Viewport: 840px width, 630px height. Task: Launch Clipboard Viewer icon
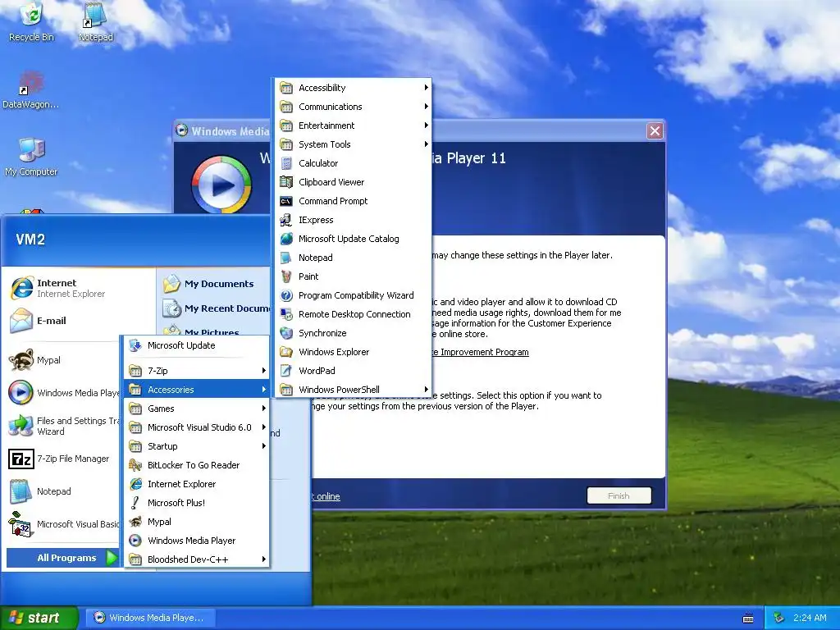point(286,182)
